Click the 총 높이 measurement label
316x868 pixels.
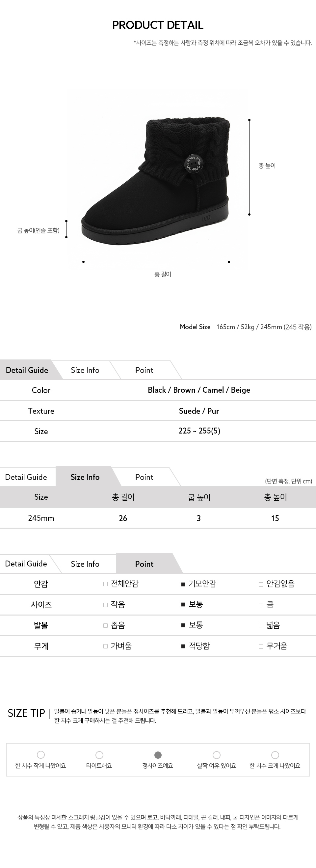tap(267, 166)
